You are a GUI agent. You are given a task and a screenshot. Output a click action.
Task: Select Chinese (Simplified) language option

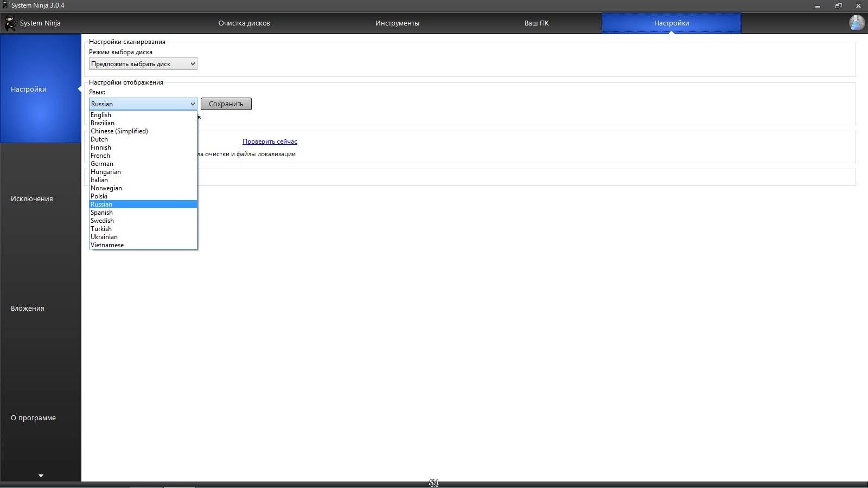[143, 131]
